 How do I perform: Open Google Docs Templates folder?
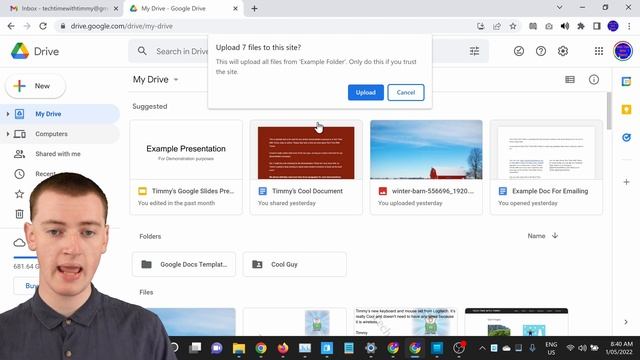184,264
